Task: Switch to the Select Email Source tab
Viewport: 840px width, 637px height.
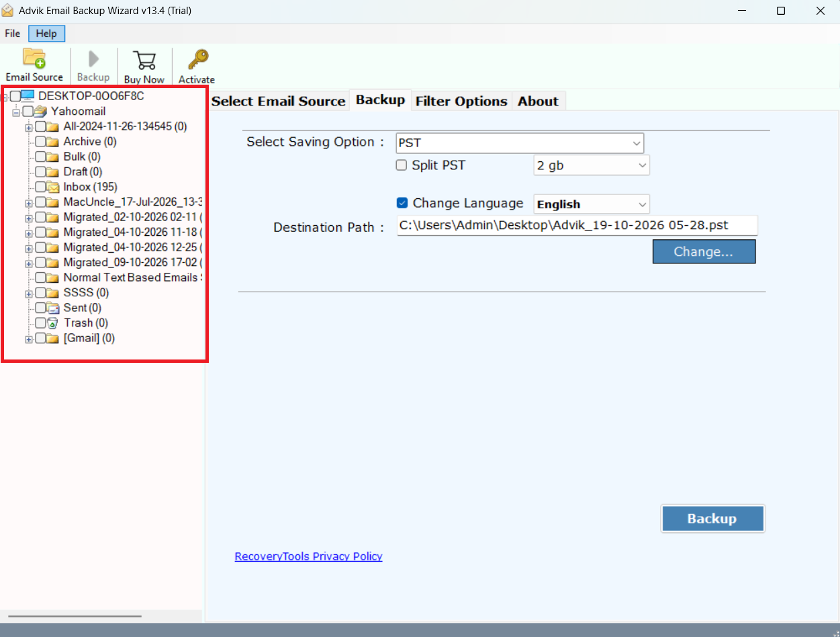Action: pos(278,101)
